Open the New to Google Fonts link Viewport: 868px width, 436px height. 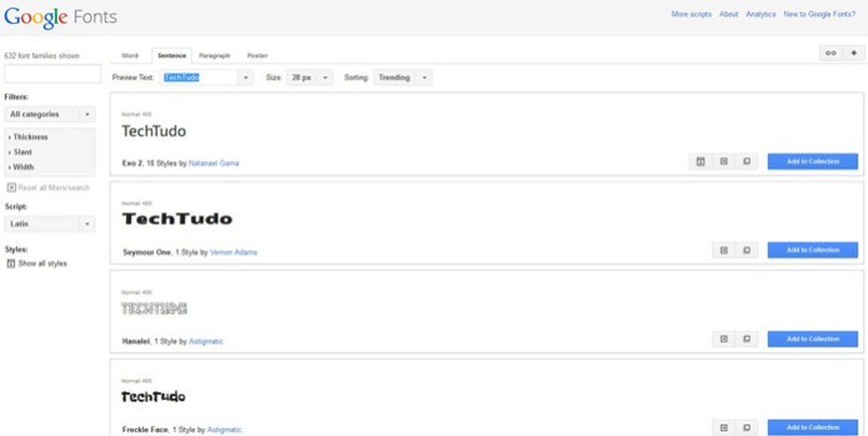819,14
